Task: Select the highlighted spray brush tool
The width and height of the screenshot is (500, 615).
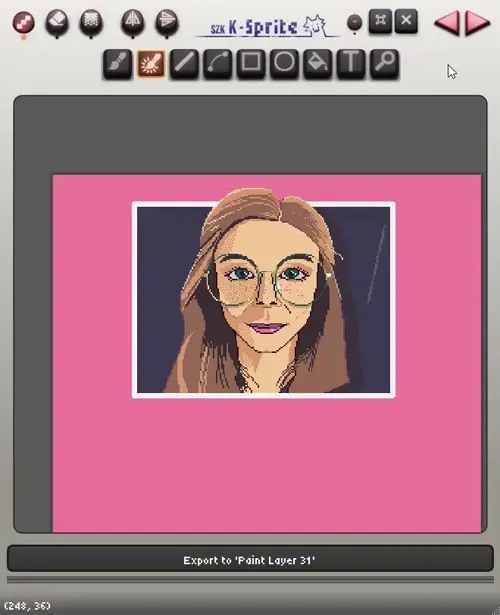Action: pos(151,64)
